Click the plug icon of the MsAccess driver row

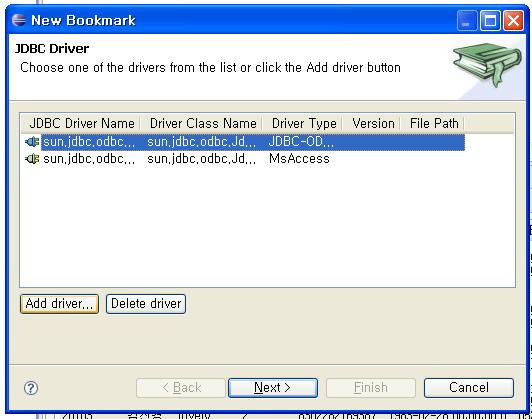tap(32, 158)
